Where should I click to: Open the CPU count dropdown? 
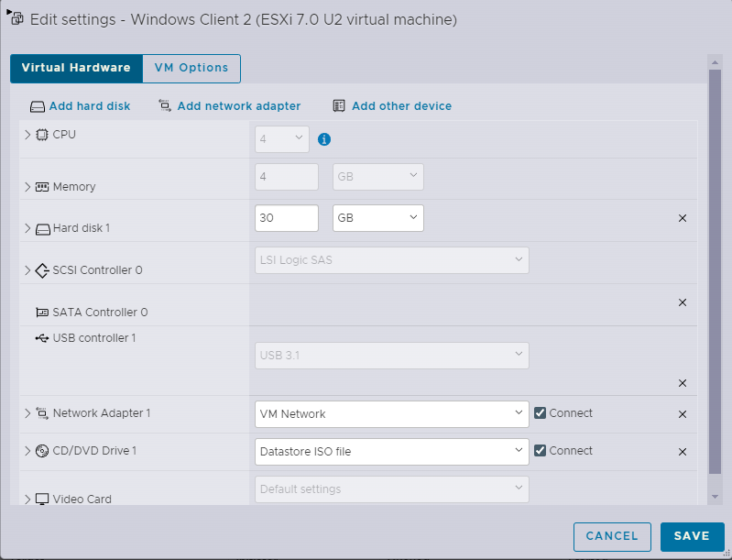282,139
